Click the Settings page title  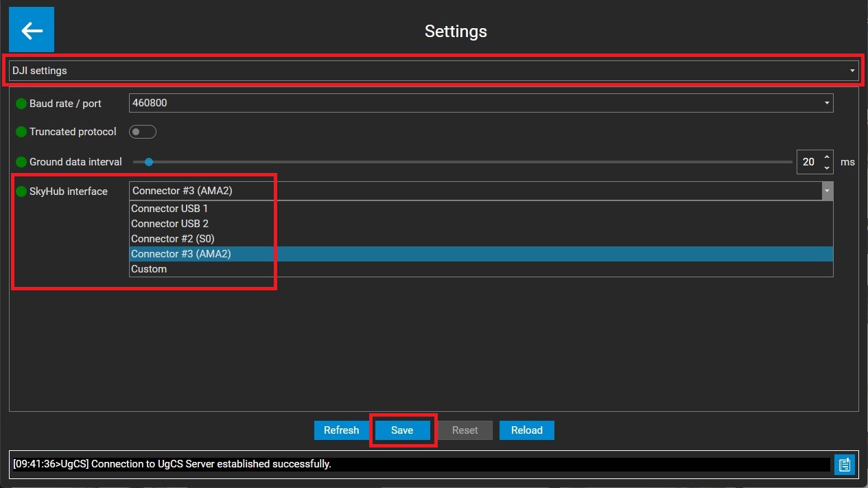click(456, 32)
